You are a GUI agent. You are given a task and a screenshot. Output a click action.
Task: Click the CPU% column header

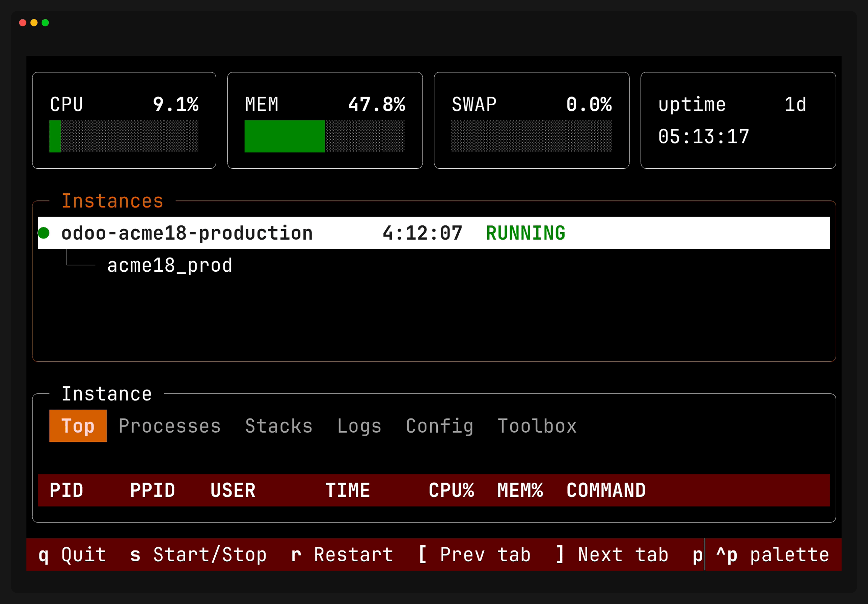pos(451,490)
